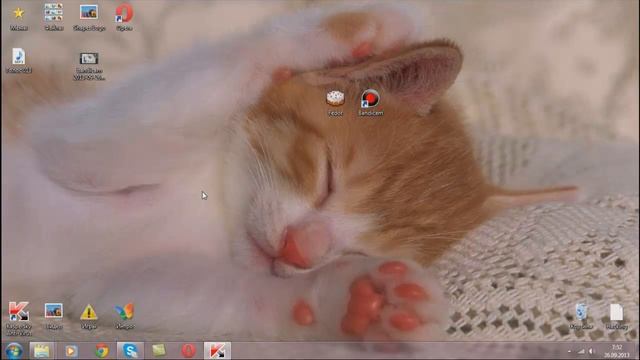This screenshot has height=360, width=640.
Task: Open the network status tray icon
Action: pyautogui.click(x=581, y=351)
